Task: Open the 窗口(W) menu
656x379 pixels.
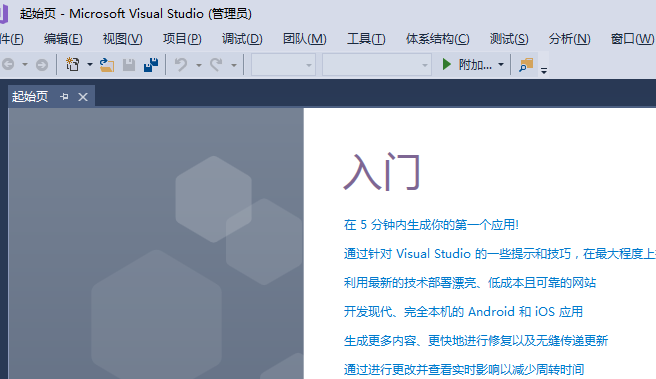Action: point(632,39)
